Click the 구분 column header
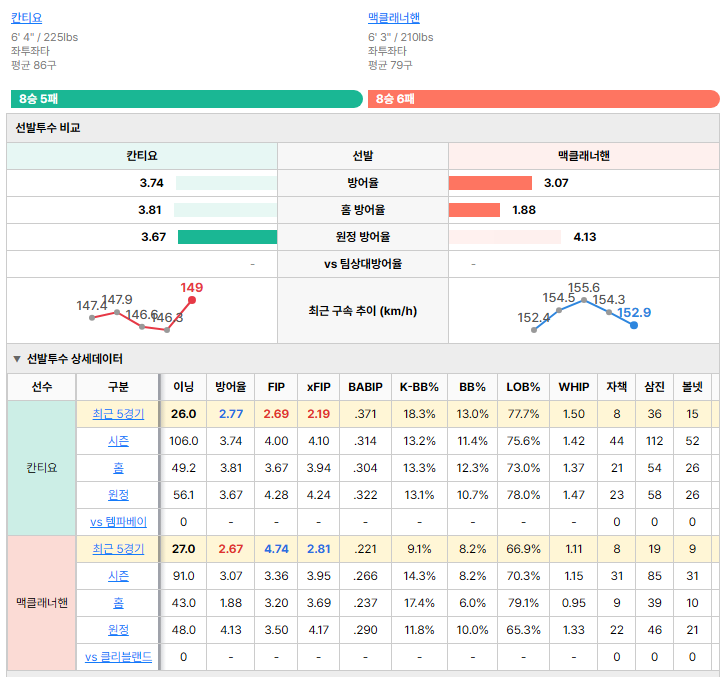 coord(118,387)
